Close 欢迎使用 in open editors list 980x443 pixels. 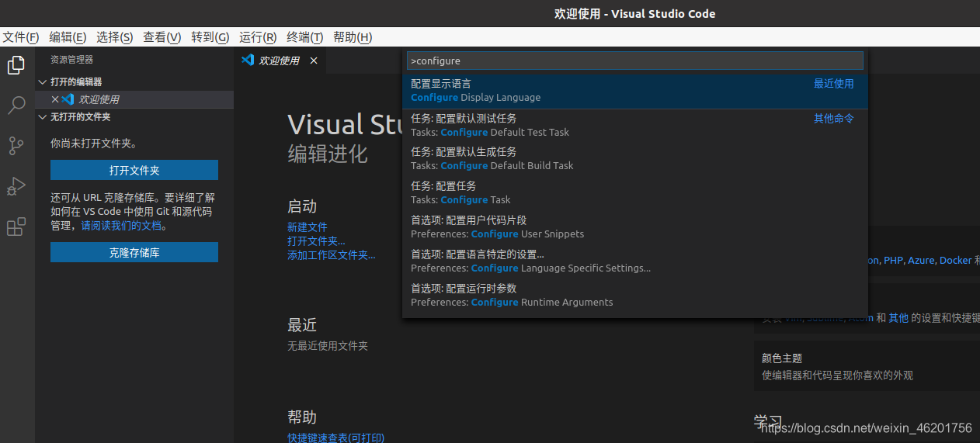click(55, 99)
